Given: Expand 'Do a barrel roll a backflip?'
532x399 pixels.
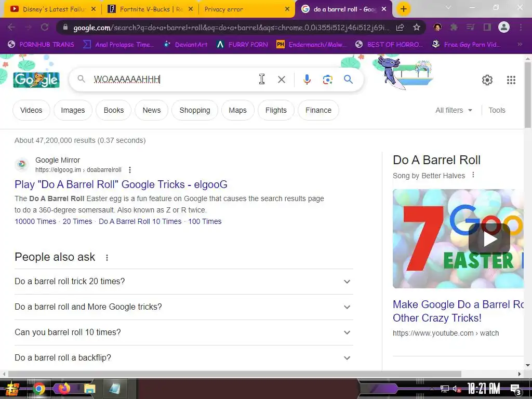Looking at the screenshot, I should 183,358.
